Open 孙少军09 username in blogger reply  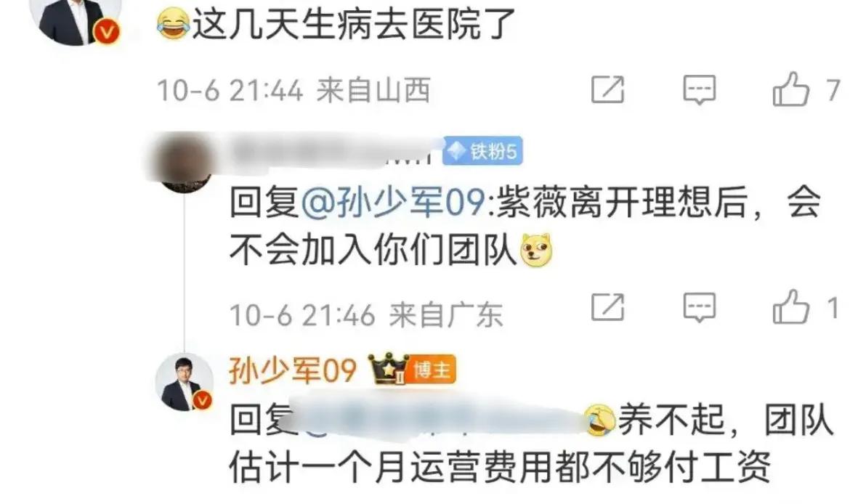tap(293, 370)
